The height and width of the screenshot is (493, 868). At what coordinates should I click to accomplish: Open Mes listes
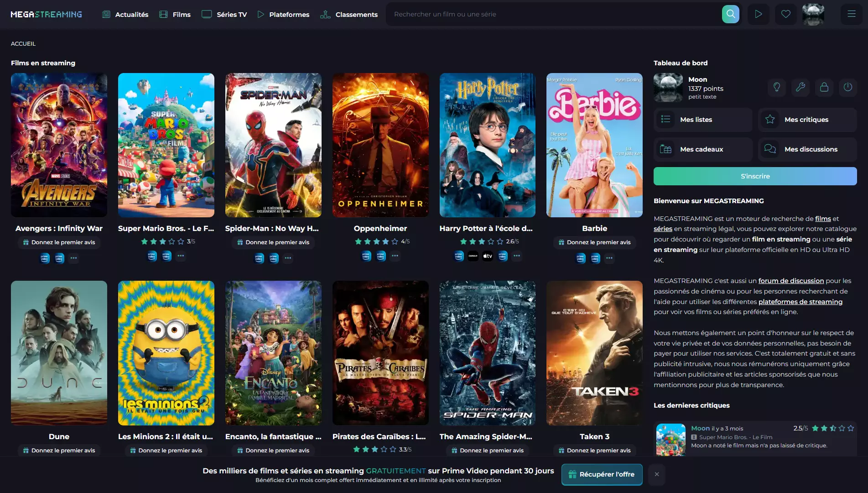click(x=702, y=120)
